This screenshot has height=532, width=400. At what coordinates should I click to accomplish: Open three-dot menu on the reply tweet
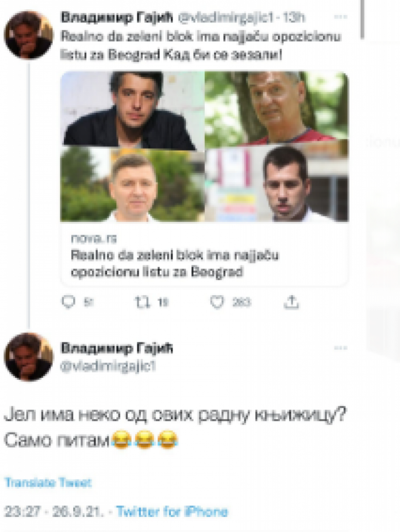click(x=340, y=348)
